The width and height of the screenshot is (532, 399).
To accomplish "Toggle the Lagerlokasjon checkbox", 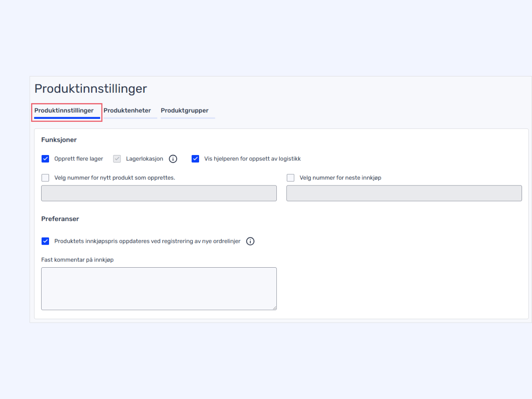I will [117, 159].
